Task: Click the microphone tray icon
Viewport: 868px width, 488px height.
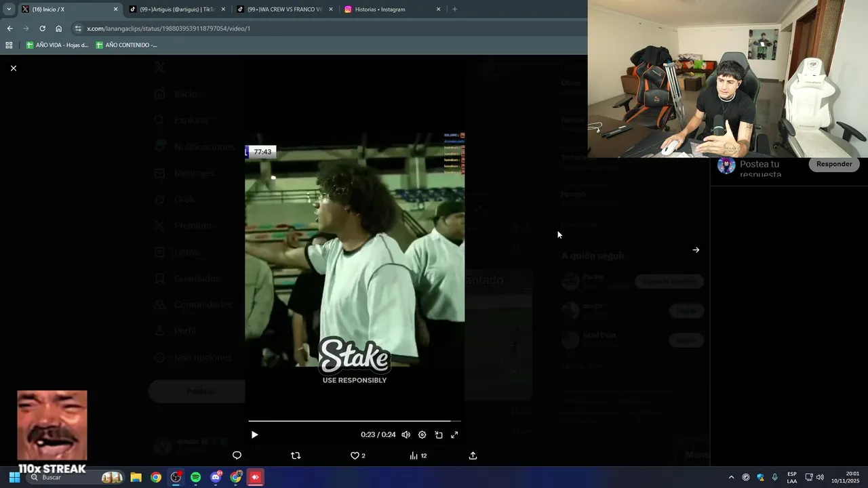Action: 774,477
